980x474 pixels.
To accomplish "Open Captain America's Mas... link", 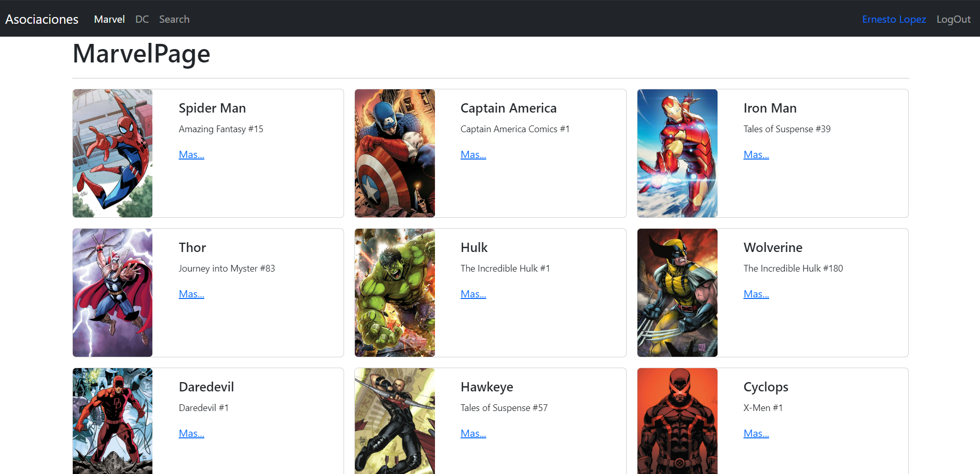I will [x=473, y=154].
